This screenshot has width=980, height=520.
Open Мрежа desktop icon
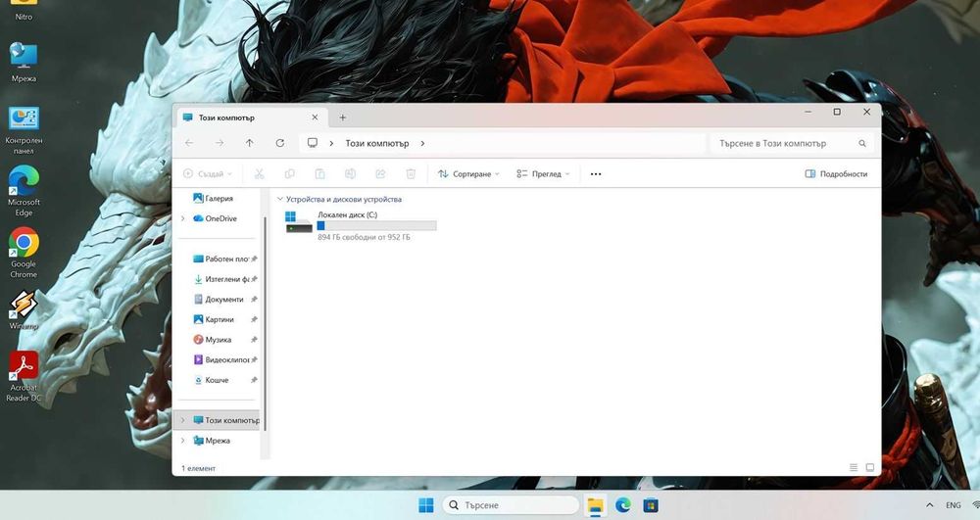pyautogui.click(x=24, y=63)
